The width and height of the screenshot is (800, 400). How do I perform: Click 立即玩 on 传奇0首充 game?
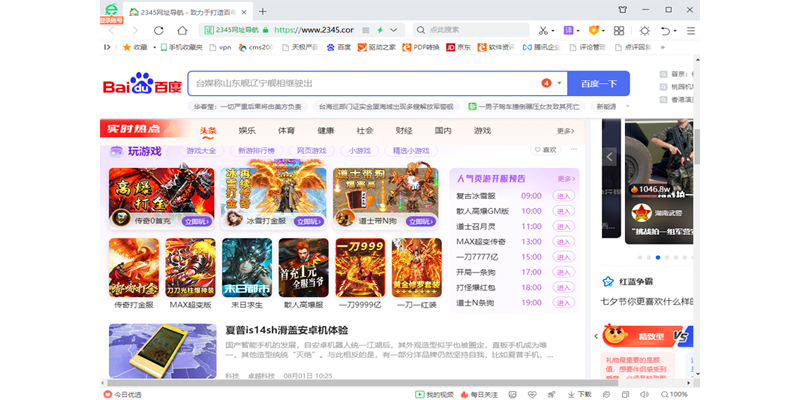click(x=197, y=221)
